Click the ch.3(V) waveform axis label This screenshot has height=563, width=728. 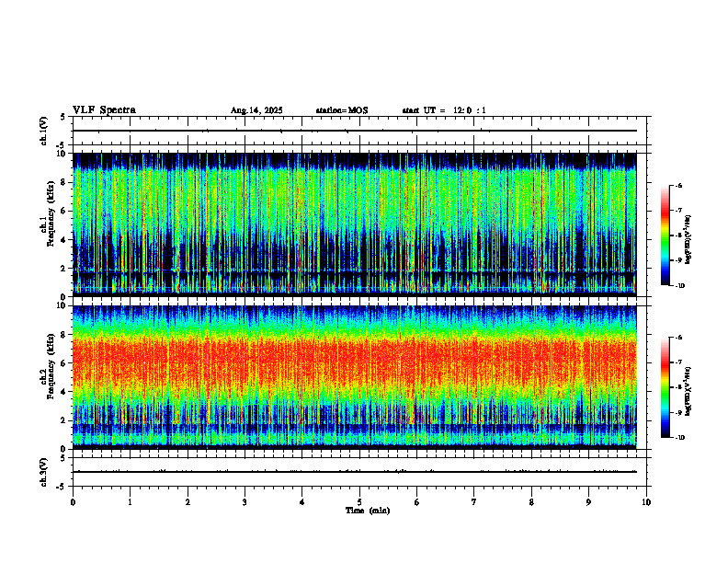click(44, 472)
